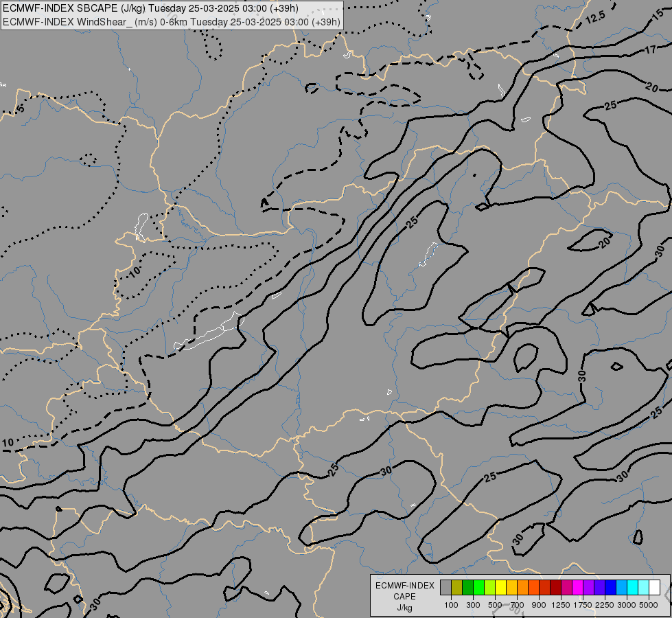Screen dimensions: 672x618
Task: Click the 500 legend value label
Action: (495, 605)
